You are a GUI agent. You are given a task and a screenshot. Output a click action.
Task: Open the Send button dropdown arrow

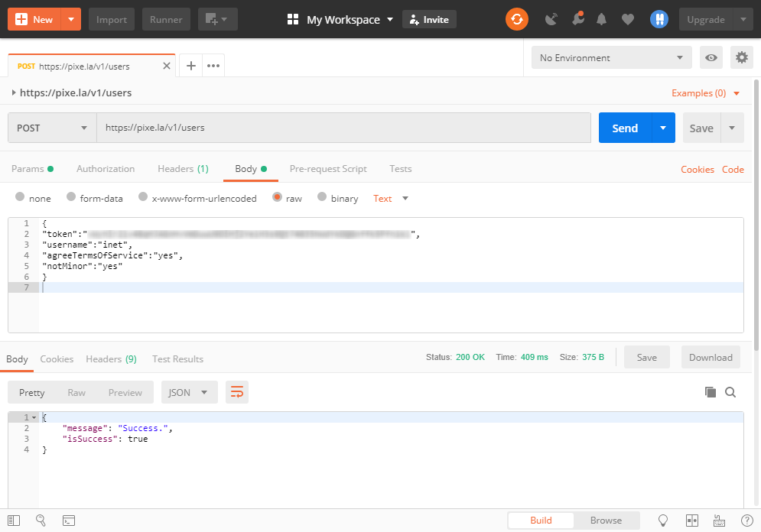click(663, 128)
